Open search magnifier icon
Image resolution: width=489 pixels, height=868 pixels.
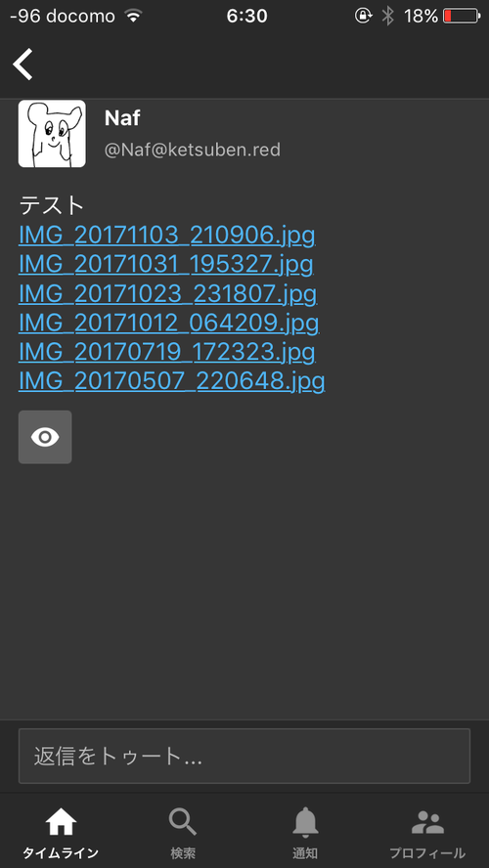pyautogui.click(x=183, y=821)
